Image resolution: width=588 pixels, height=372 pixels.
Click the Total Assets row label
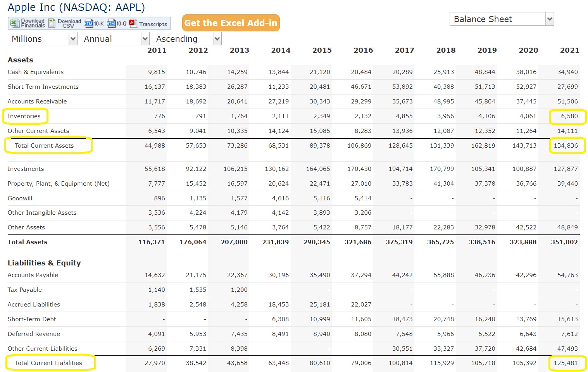[x=27, y=242]
